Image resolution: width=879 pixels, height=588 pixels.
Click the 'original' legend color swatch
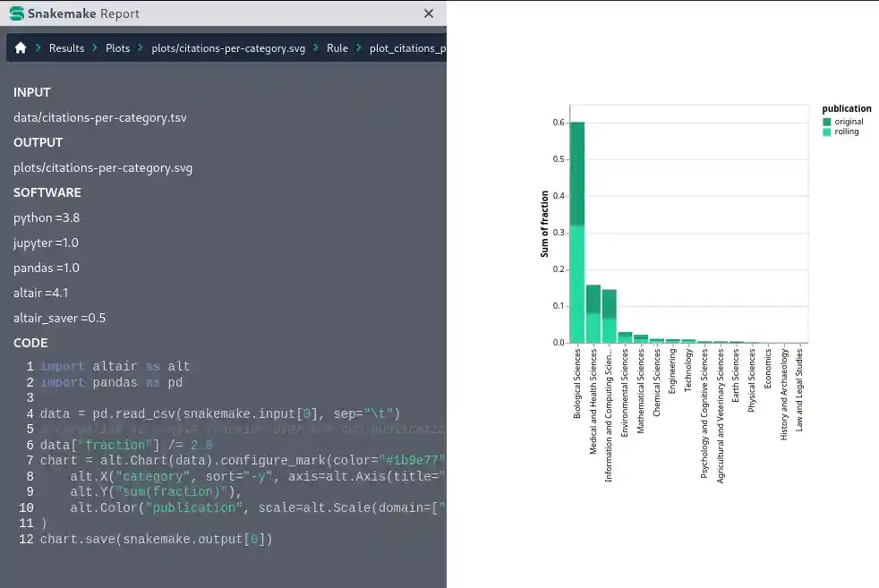click(827, 122)
